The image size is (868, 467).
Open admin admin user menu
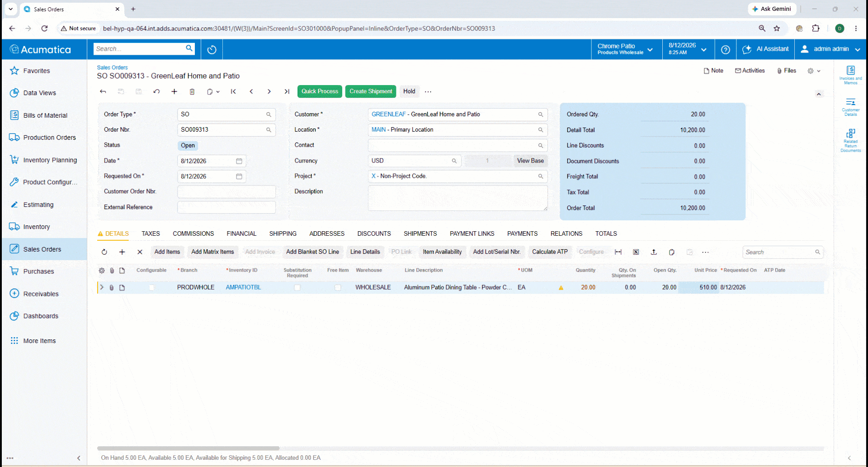(830, 49)
